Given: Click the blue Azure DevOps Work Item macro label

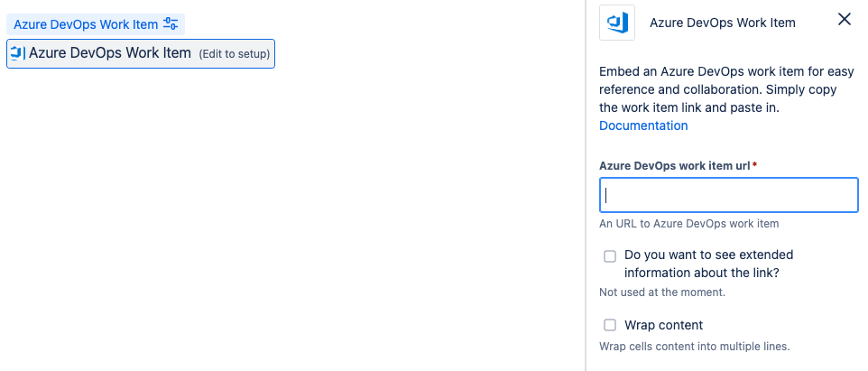Looking at the screenshot, I should click(x=86, y=24).
